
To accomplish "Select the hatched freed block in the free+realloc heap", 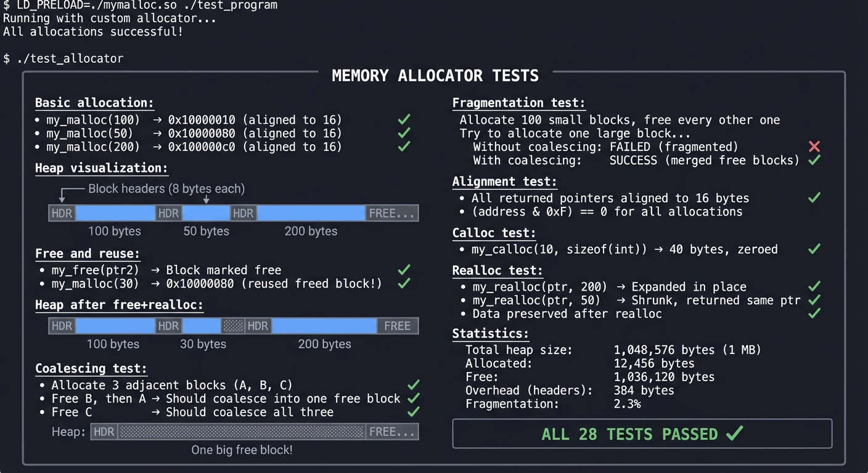I will [x=234, y=325].
